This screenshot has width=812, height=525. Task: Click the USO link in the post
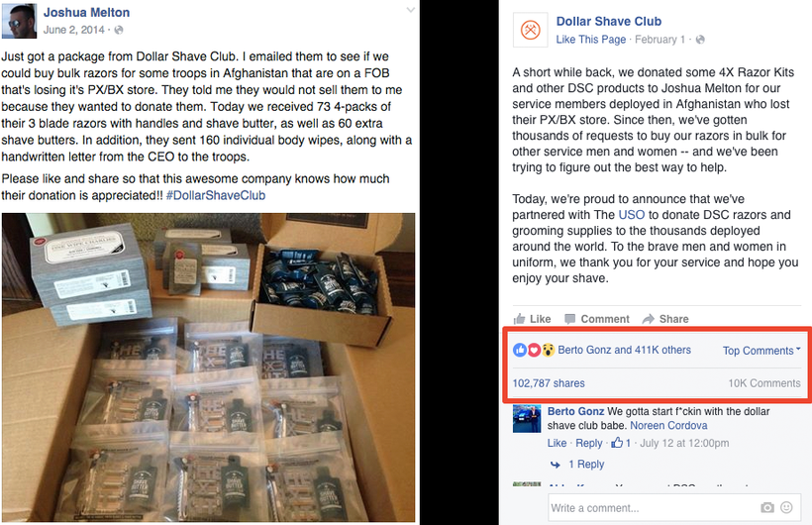point(631,215)
